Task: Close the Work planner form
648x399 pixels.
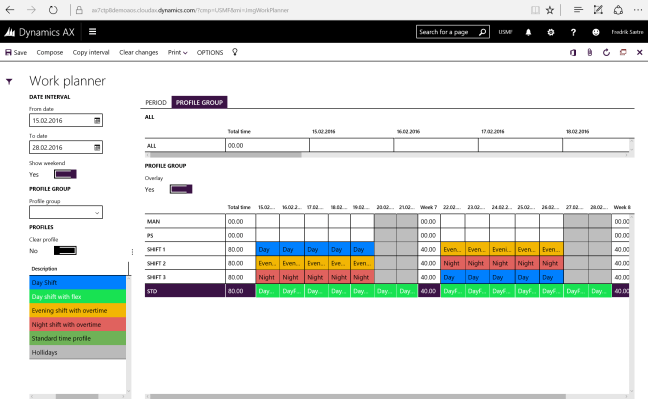Action: 640,53
